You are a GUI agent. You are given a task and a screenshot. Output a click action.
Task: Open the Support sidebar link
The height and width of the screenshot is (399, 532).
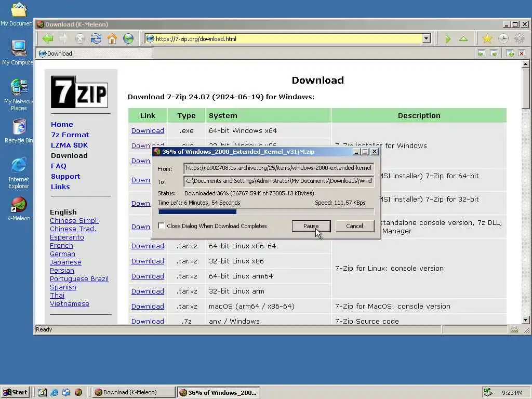[x=65, y=177]
